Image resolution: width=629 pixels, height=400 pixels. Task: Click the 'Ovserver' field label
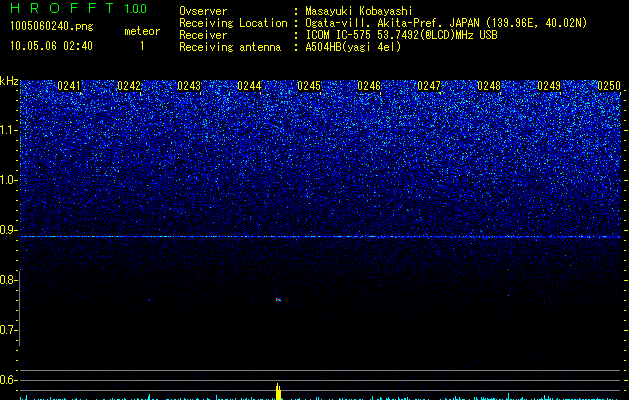click(x=203, y=11)
